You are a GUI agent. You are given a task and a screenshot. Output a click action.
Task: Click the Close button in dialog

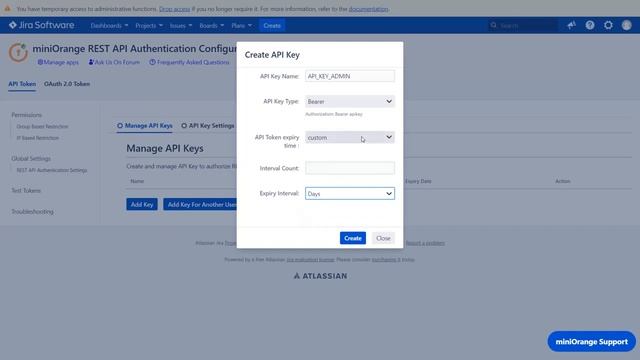coord(383,238)
